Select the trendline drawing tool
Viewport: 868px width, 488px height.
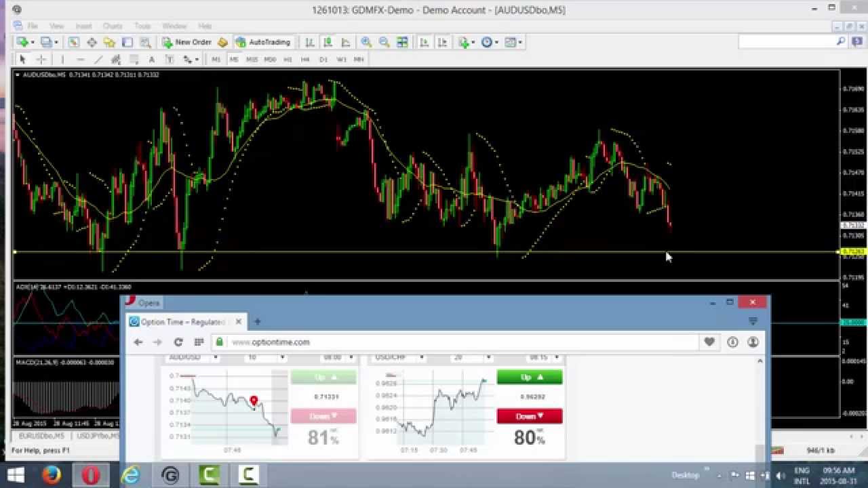tap(98, 60)
